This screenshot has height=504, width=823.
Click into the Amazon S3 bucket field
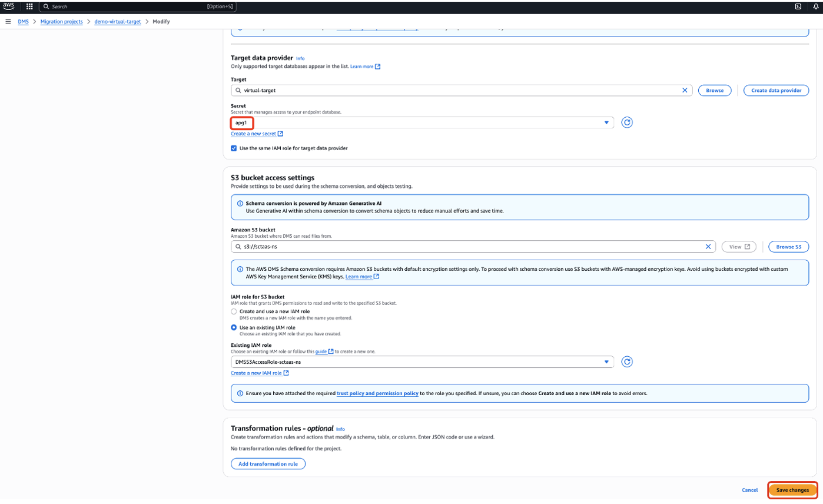point(473,247)
